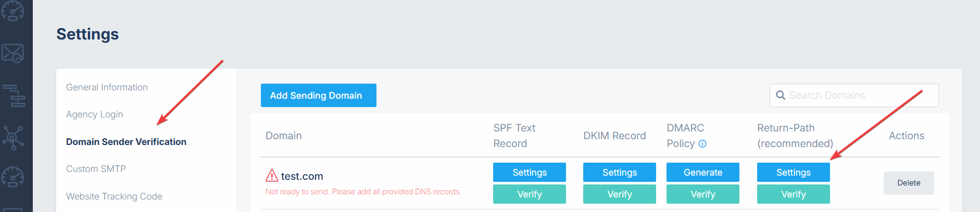Image resolution: width=980 pixels, height=212 pixels.
Task: Open the dashboard gauge icon in sidebar
Action: pyautogui.click(x=12, y=10)
